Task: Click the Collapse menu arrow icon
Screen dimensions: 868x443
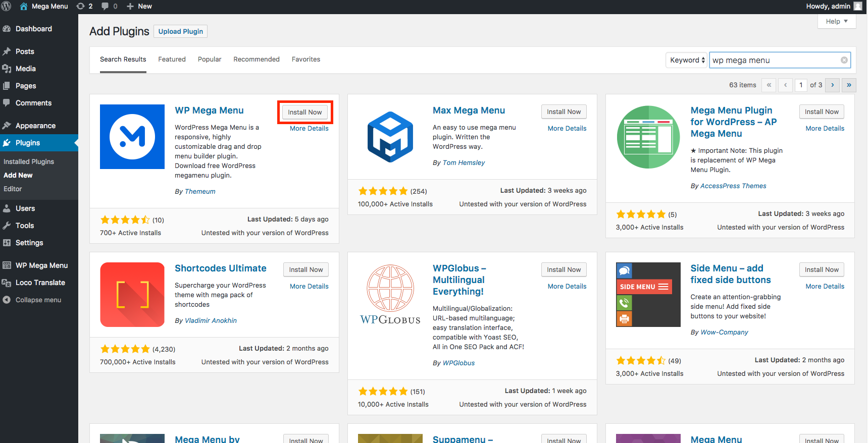Action: [7, 300]
